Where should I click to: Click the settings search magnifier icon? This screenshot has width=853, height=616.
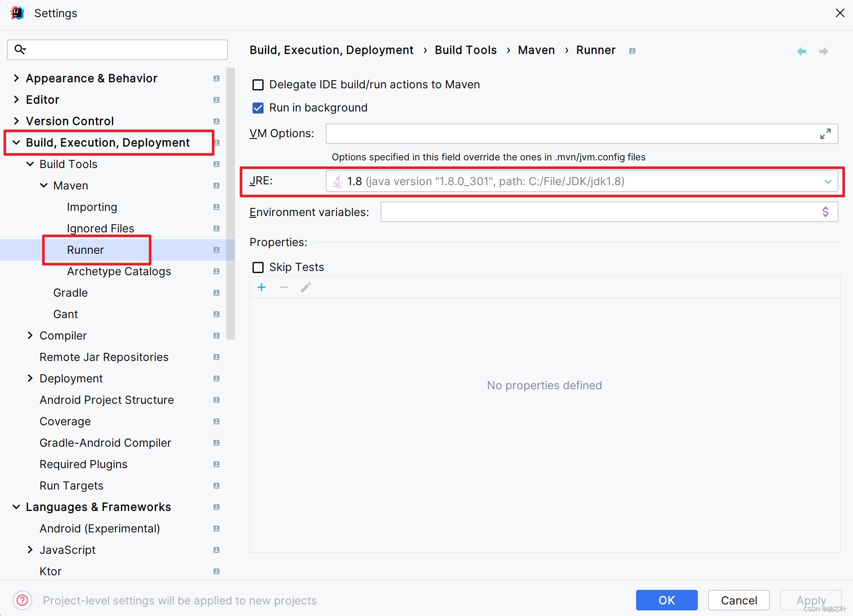click(20, 50)
